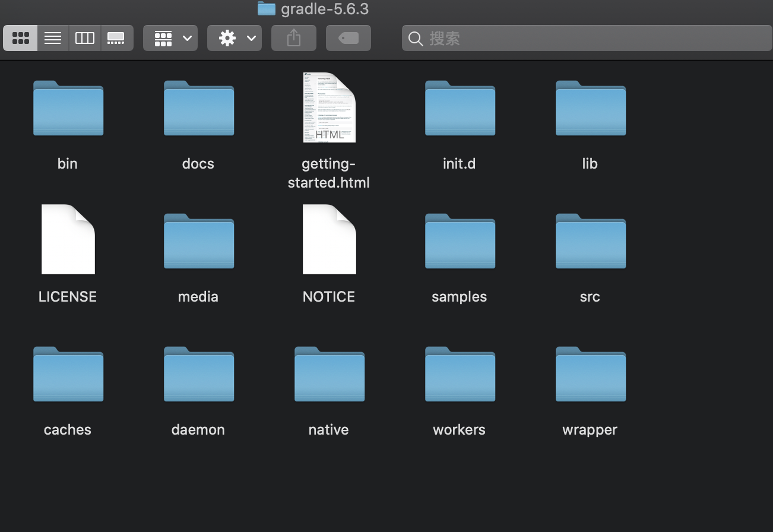Click the gradle-5.6.3 title folder icon
The width and height of the screenshot is (773, 532).
(x=267, y=8)
